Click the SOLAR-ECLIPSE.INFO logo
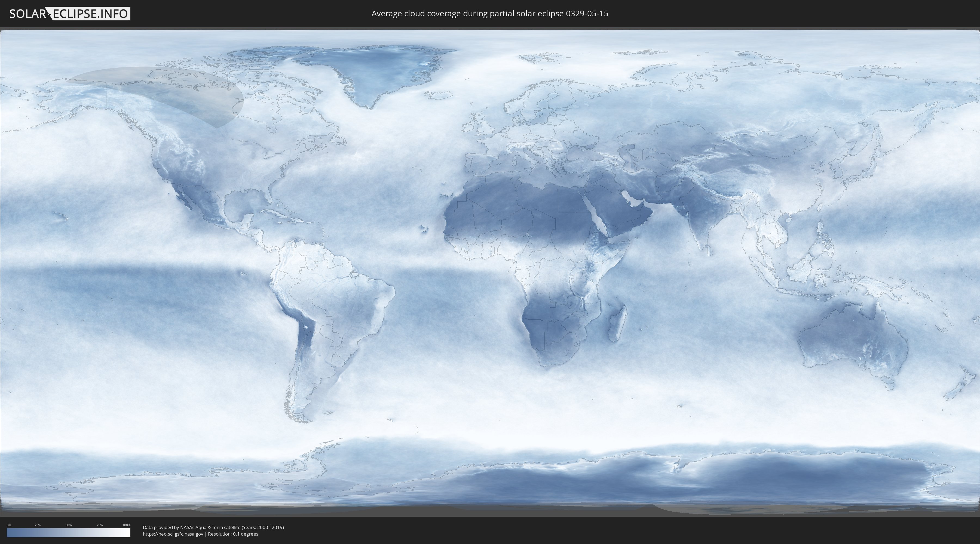Image resolution: width=980 pixels, height=544 pixels. 70,14
